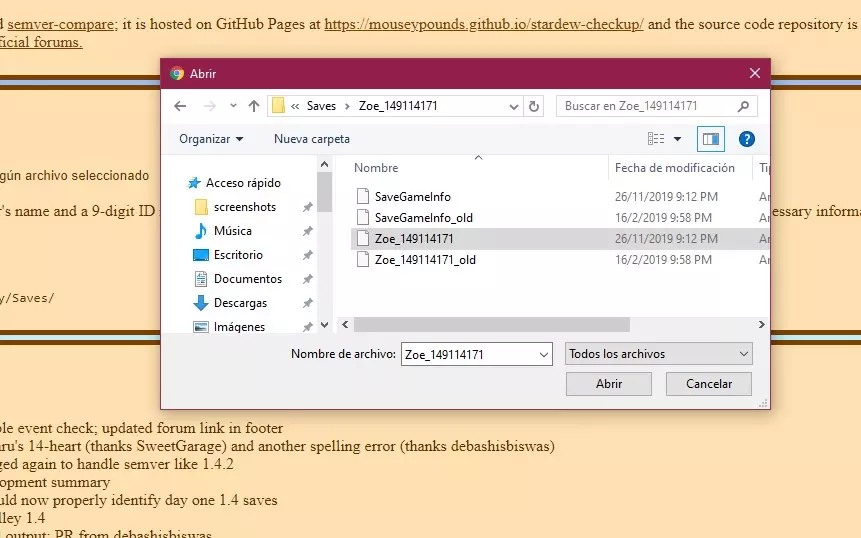Toggle the preview pane button

coord(711,139)
